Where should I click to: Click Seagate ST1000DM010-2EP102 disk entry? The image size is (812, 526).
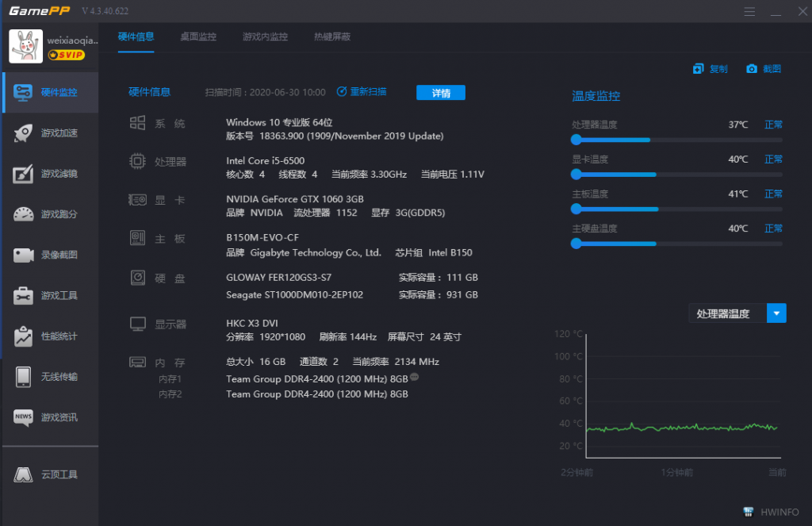click(294, 295)
